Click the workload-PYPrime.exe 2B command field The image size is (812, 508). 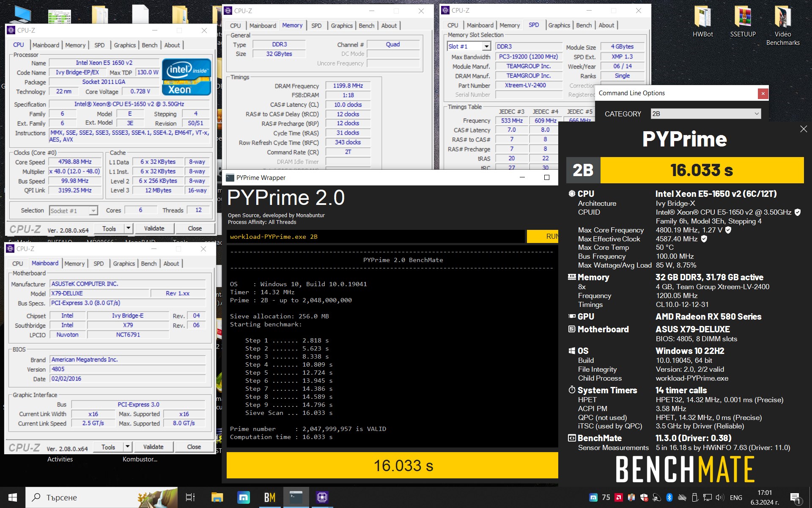point(376,237)
